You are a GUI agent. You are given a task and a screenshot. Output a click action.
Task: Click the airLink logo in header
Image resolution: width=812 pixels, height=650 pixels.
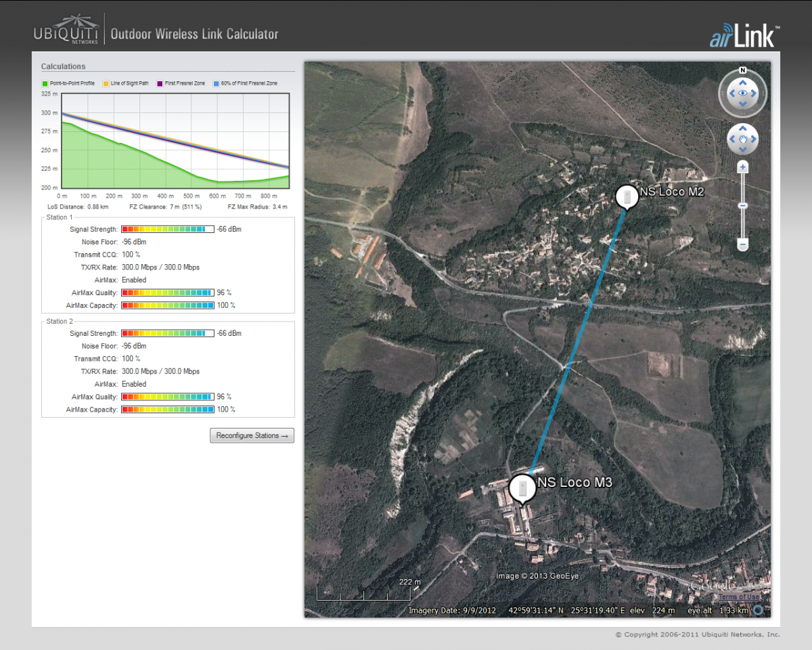(x=744, y=37)
